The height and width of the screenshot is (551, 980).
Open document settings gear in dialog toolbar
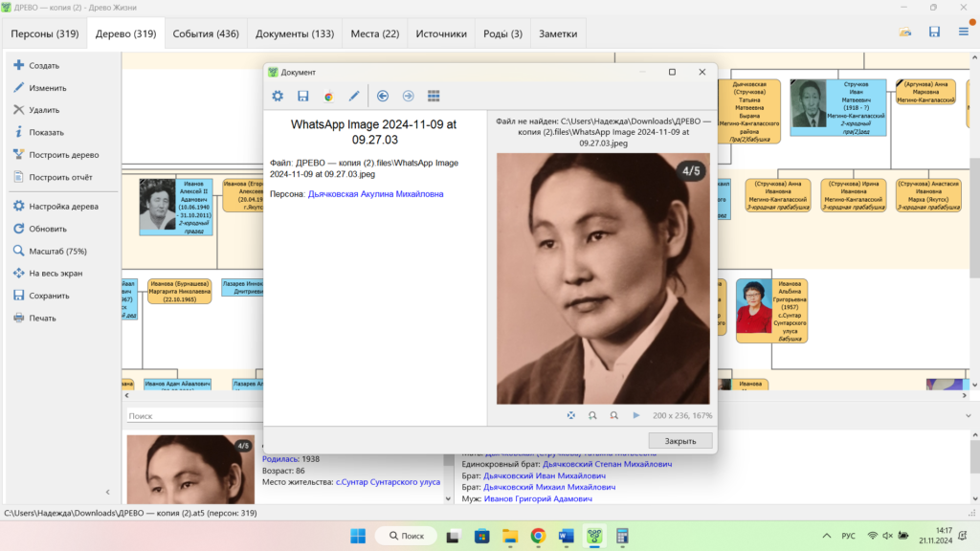click(278, 96)
